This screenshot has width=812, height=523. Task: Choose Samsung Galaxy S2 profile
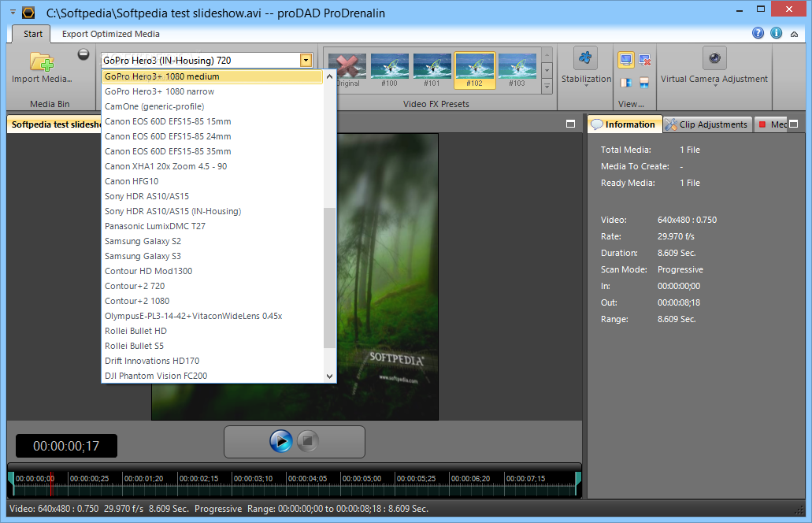(x=212, y=241)
